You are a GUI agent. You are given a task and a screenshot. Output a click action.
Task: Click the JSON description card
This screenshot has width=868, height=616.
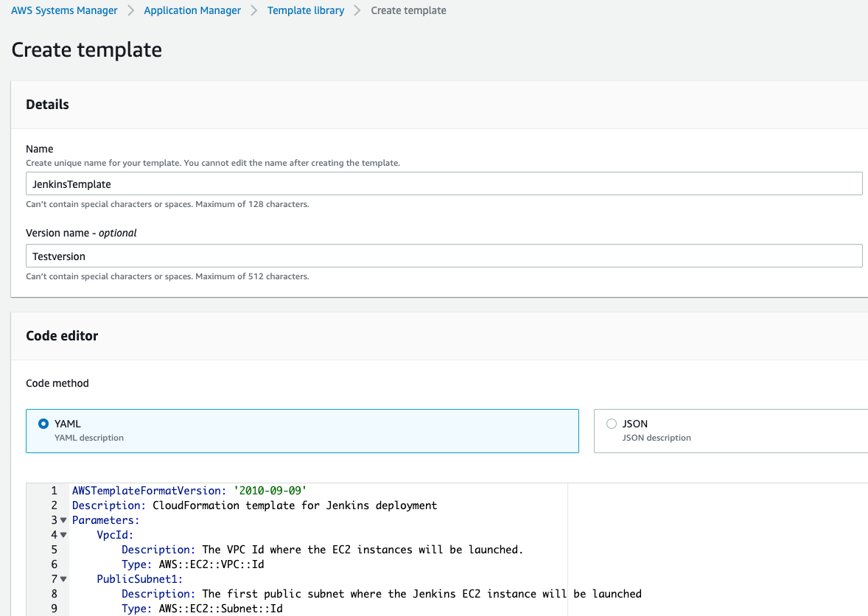click(x=729, y=430)
